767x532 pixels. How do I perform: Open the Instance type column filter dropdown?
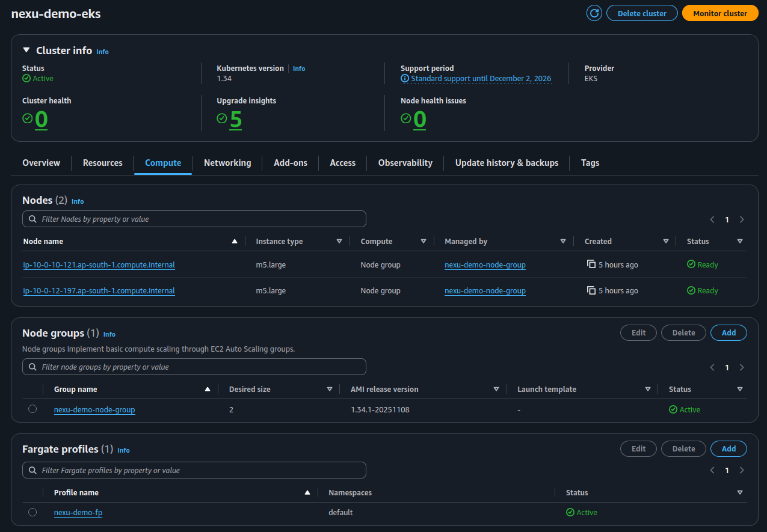(340, 241)
